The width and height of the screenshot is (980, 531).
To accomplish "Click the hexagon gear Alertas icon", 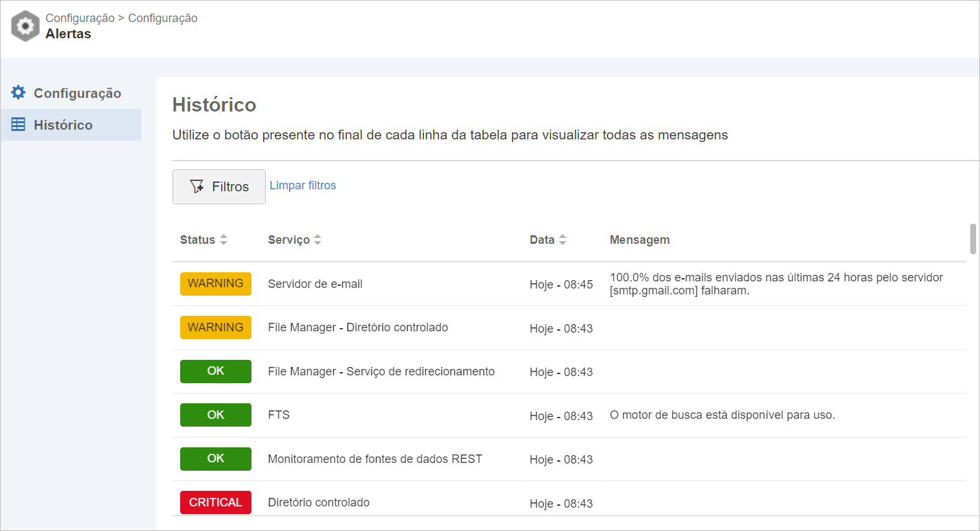I will coord(25,26).
